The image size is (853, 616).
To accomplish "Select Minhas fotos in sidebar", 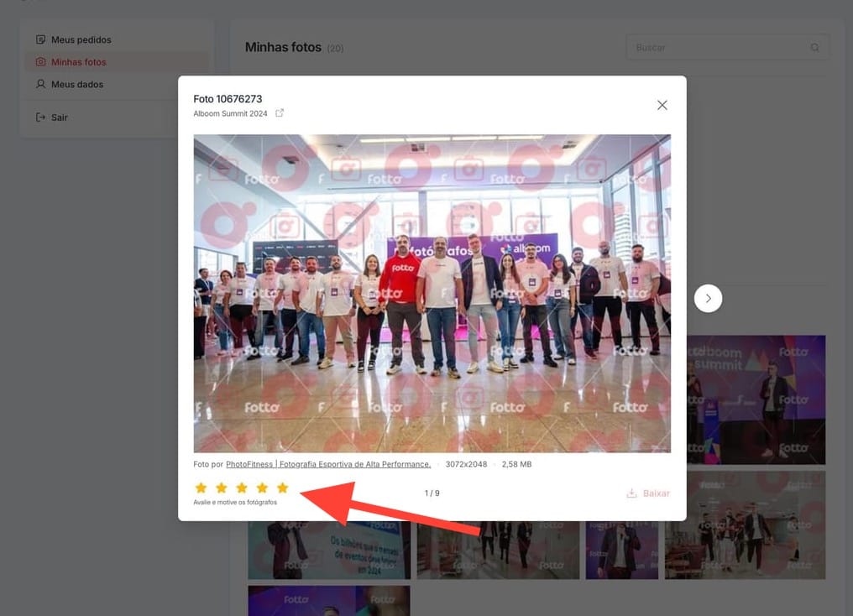I will pos(78,62).
